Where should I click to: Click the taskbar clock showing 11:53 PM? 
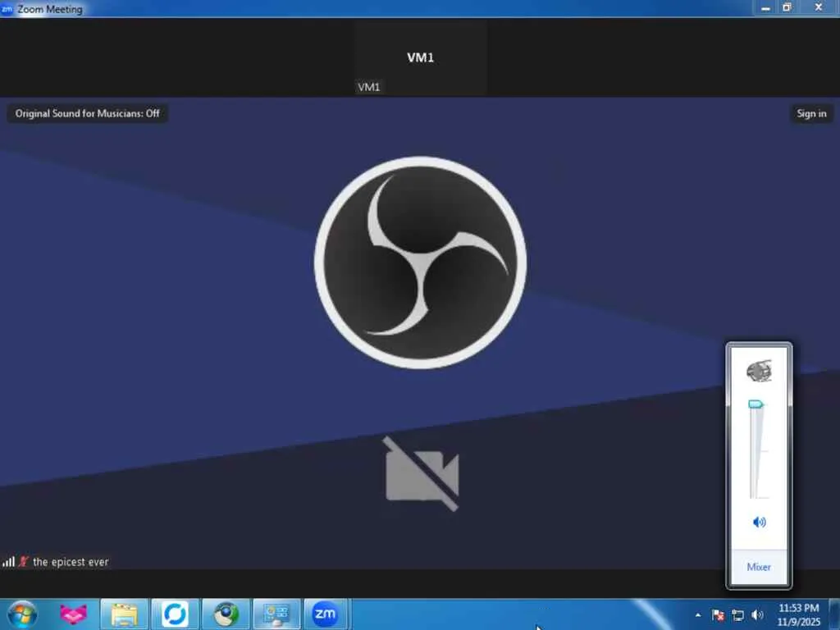[x=798, y=614]
